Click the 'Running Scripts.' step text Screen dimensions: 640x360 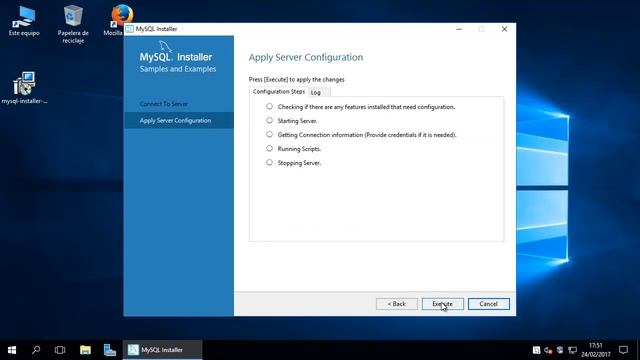click(x=299, y=149)
